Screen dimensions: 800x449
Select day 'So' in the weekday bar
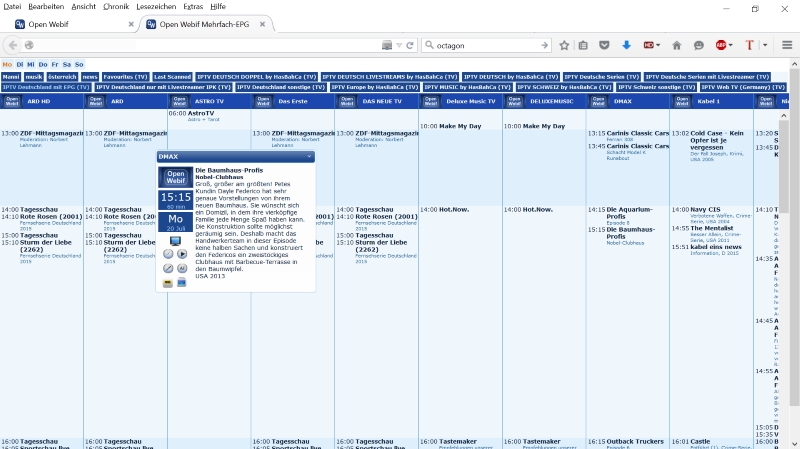(79, 64)
